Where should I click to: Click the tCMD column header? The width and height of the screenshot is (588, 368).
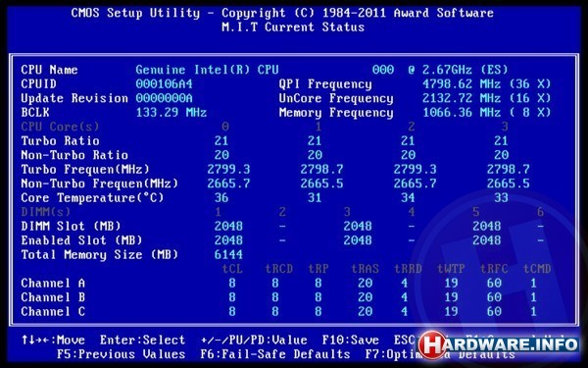537,269
